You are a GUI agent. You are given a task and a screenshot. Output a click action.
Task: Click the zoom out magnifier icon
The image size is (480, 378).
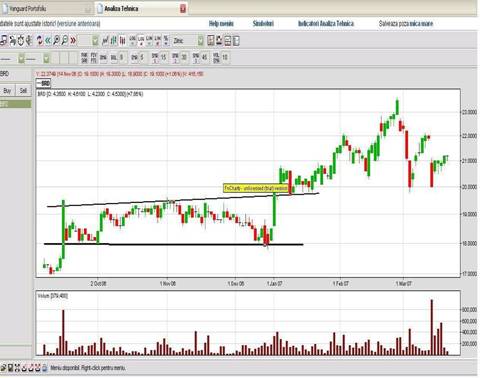click(65, 40)
